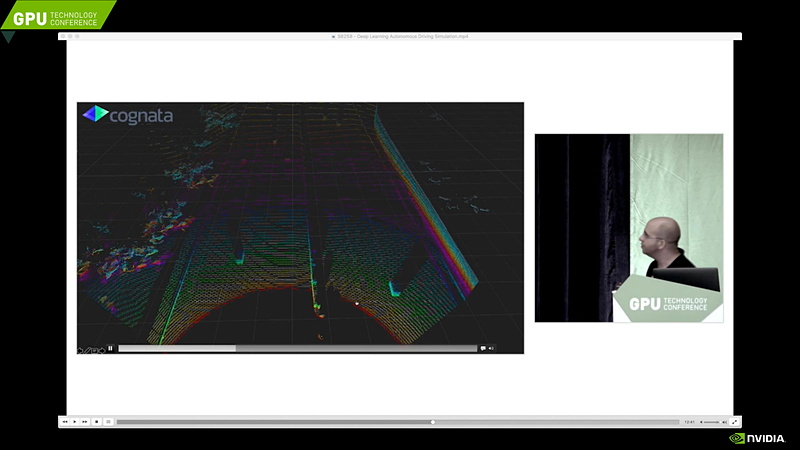Toggle fullscreen in the outer player
The width and height of the screenshot is (800, 450).
click(x=734, y=422)
